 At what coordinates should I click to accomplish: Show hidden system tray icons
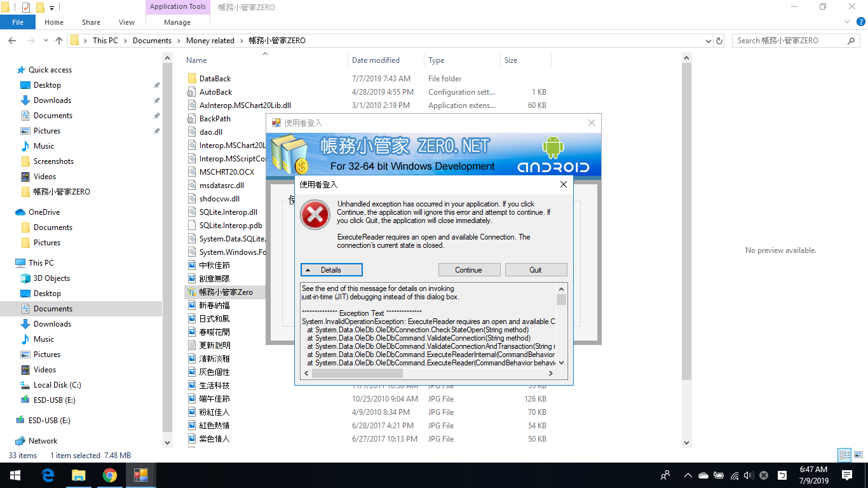688,475
